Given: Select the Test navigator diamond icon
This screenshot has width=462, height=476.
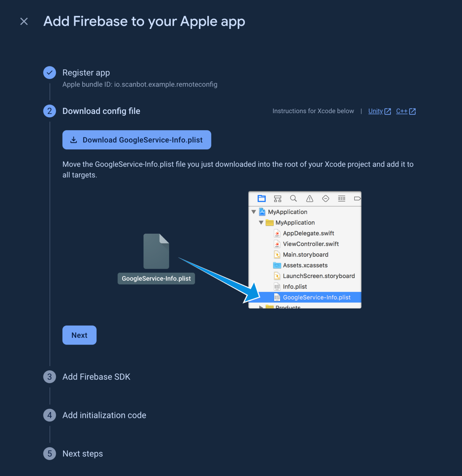Looking at the screenshot, I should [x=326, y=198].
